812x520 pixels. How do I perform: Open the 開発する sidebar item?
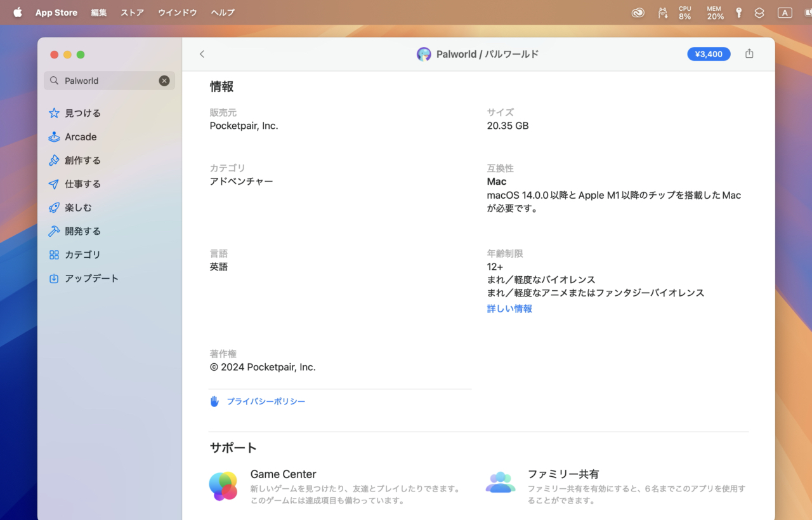pyautogui.click(x=82, y=231)
